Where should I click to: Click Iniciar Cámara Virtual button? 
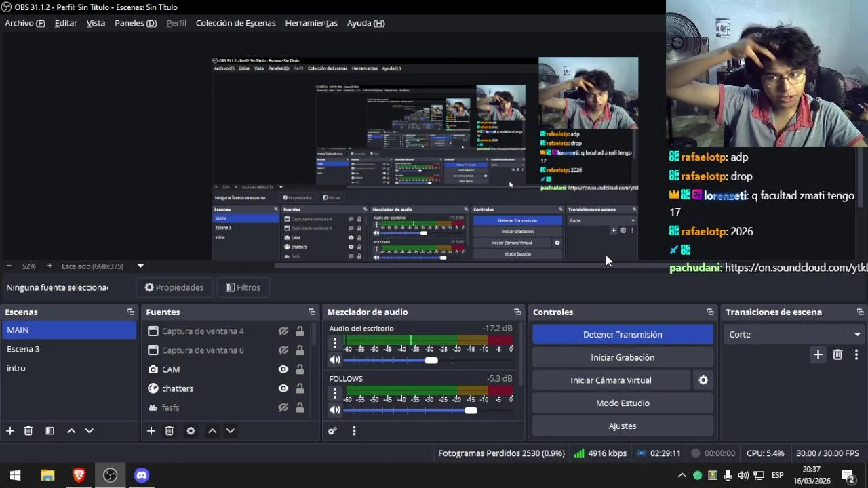[611, 380]
